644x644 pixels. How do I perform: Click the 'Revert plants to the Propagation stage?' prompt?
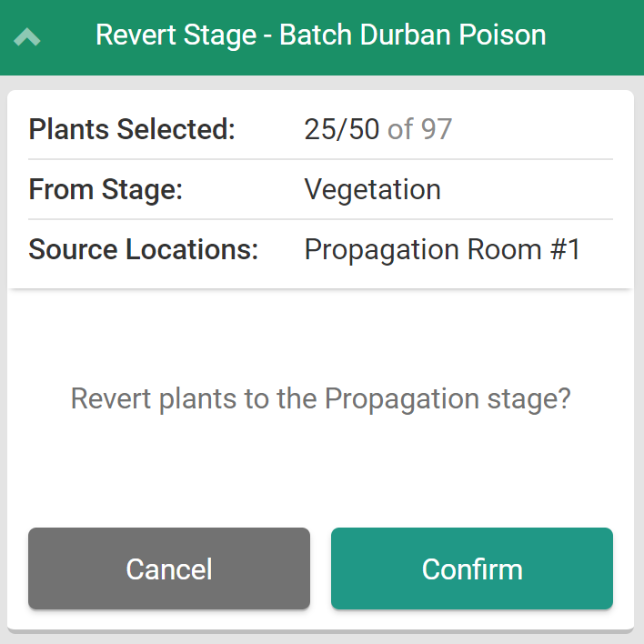coord(320,398)
